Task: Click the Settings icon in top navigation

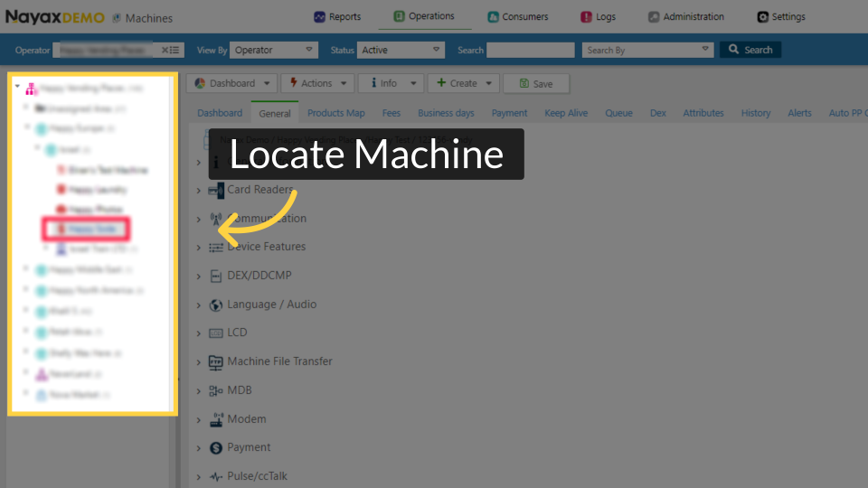Action: [x=762, y=16]
